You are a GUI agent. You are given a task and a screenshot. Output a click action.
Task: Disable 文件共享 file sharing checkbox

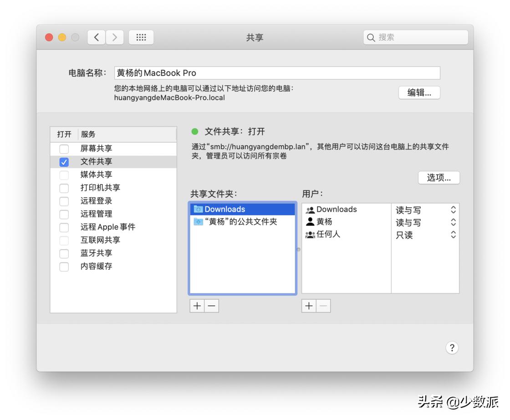pyautogui.click(x=64, y=161)
